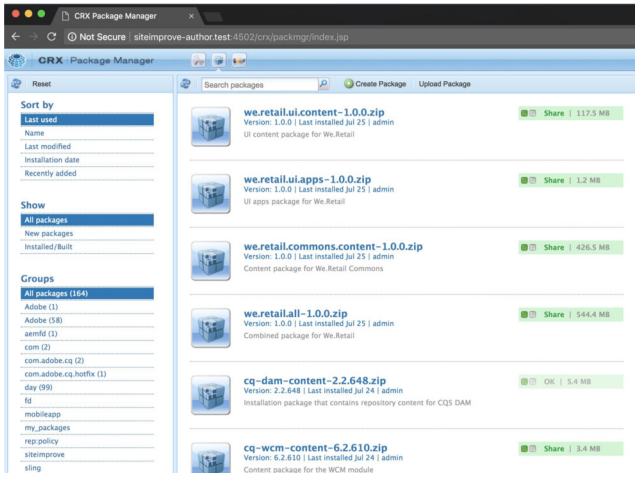
Task: Click refresh icon left of search box
Action: tap(185, 83)
